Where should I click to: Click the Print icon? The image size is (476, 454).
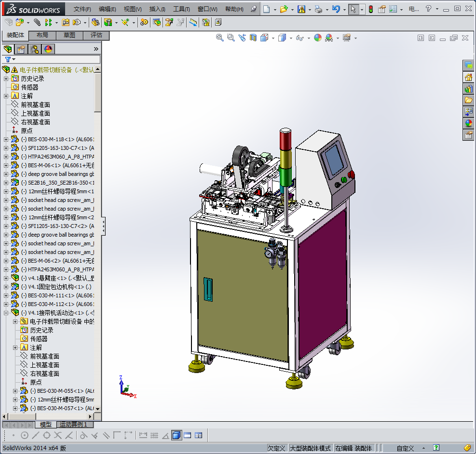318,9
